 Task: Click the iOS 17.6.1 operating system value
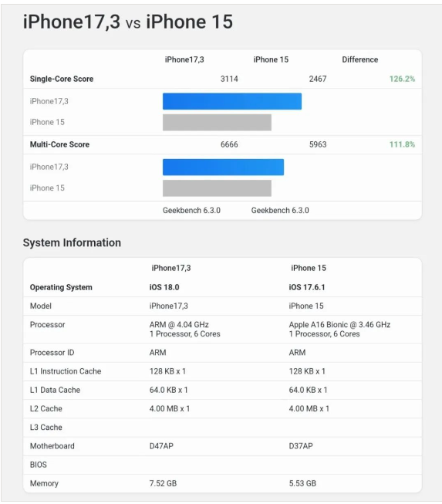point(307,287)
